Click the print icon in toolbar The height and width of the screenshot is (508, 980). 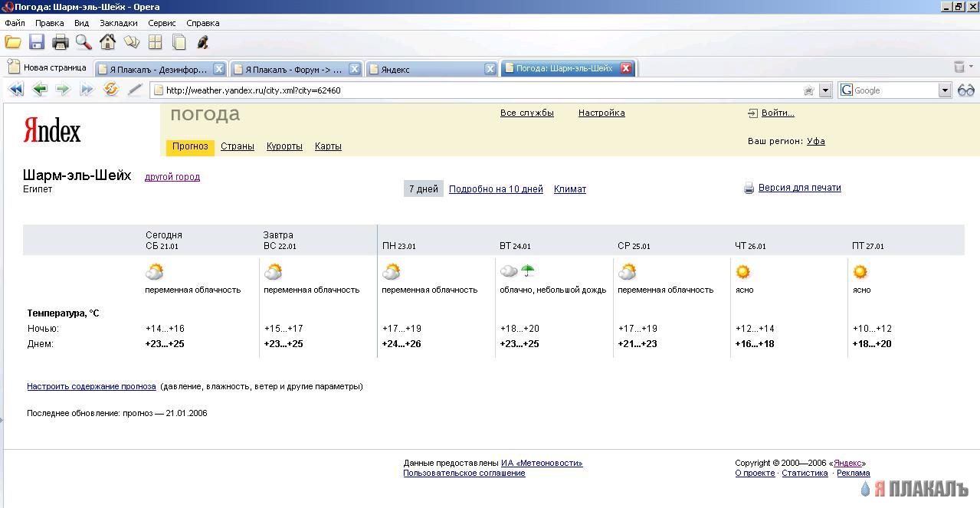(61, 42)
